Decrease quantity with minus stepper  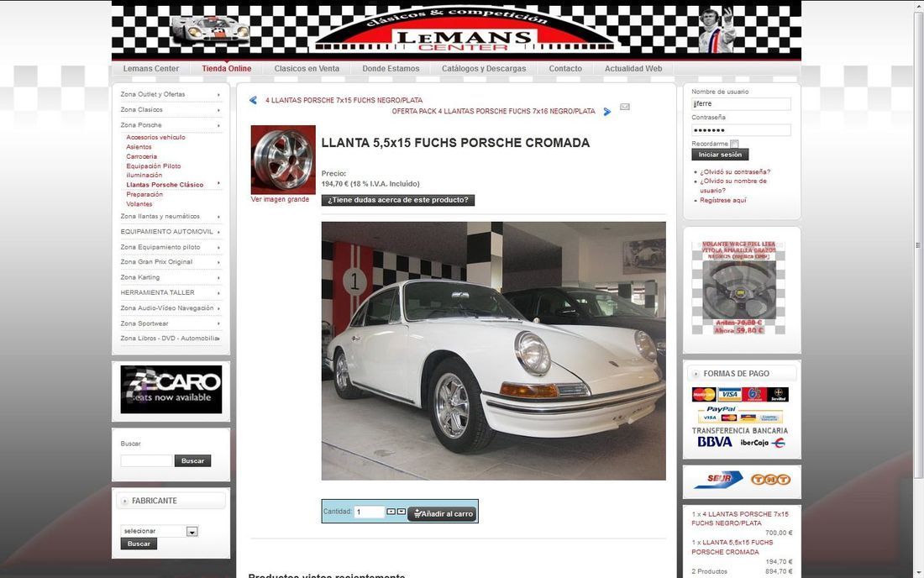pos(402,512)
